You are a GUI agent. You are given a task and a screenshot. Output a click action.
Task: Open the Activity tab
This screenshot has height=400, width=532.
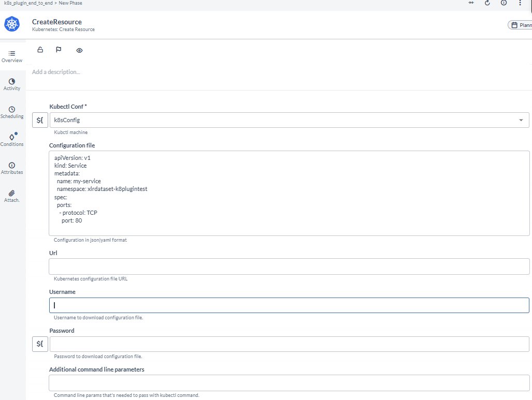pos(12,84)
